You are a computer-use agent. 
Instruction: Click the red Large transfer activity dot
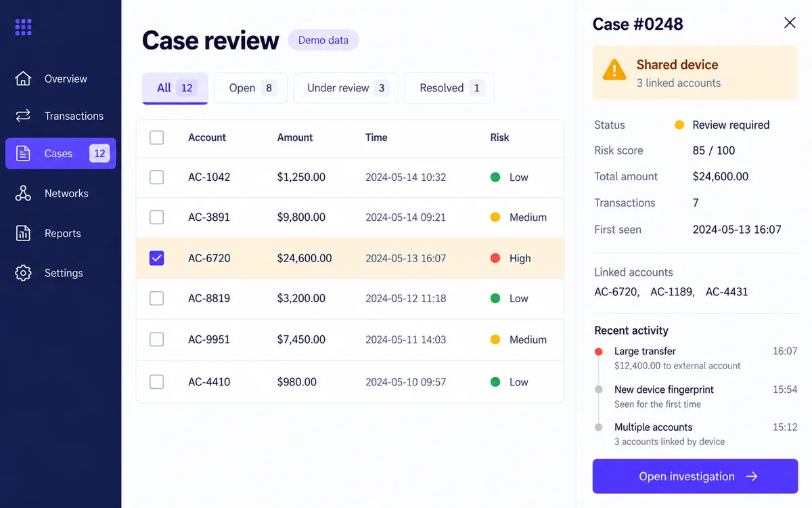[x=598, y=352]
